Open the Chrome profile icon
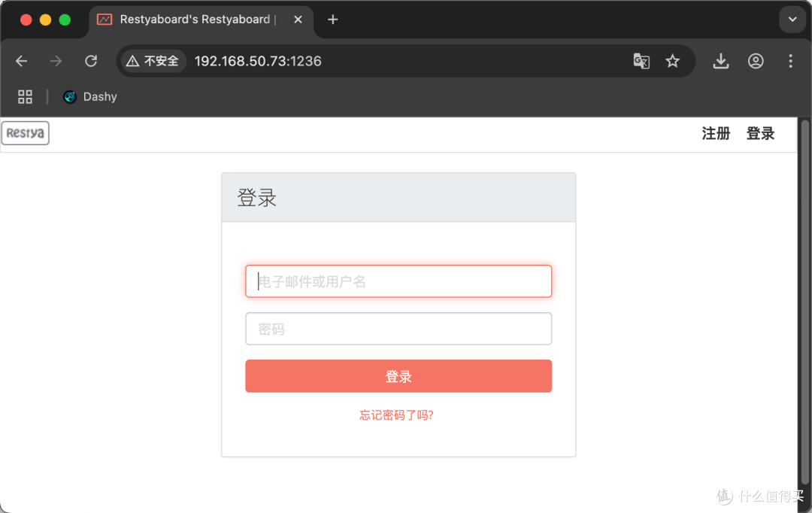The height and width of the screenshot is (513, 812). pyautogui.click(x=756, y=61)
